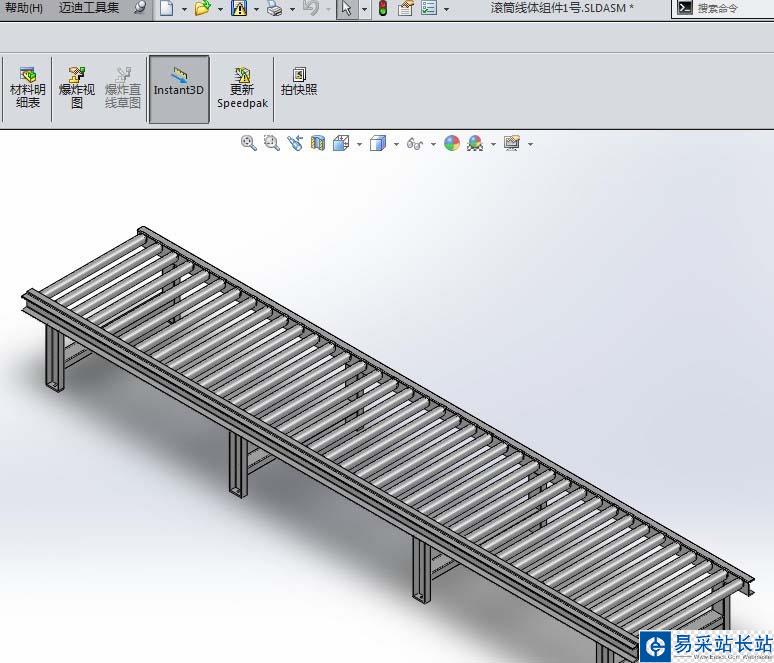Expand the Print dropdown arrow

(x=292, y=9)
